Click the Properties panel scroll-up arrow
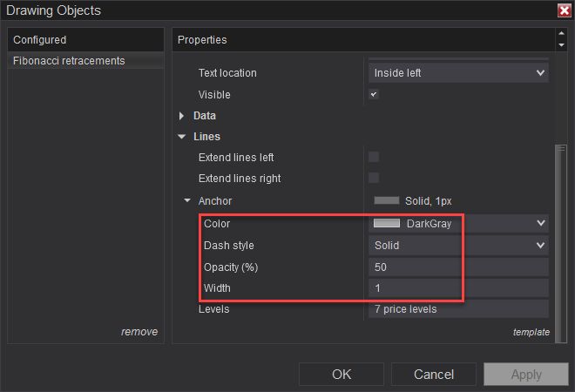Image resolution: width=575 pixels, height=392 pixels. [560, 35]
